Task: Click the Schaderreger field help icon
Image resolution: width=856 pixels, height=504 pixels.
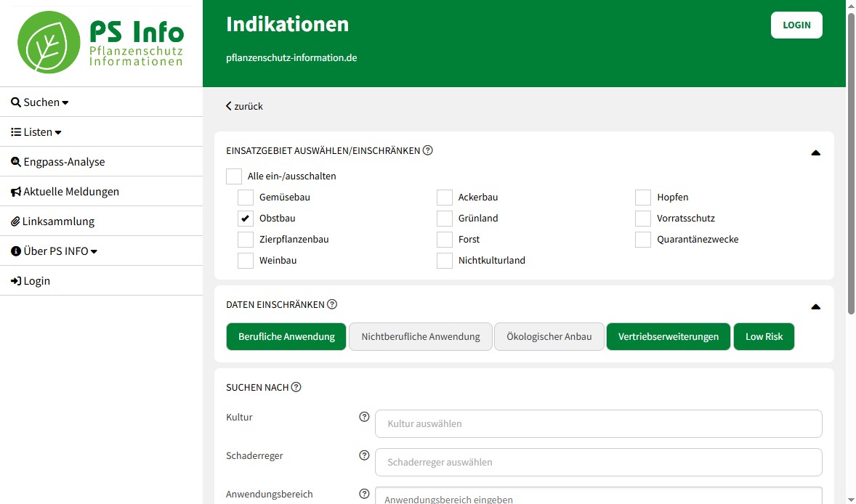Action: (x=364, y=455)
